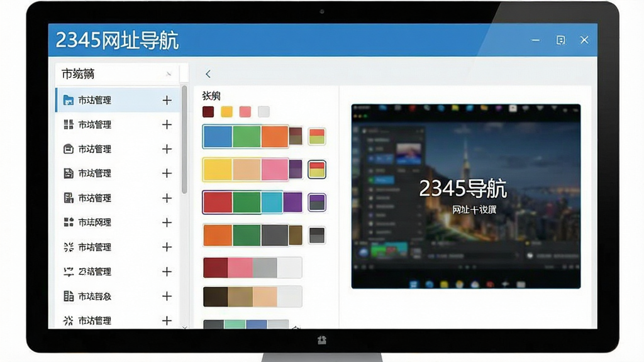Image resolution: width=644 pixels, height=362 pixels.
Task: Pick the small pink square under the heading
Action: [245, 112]
